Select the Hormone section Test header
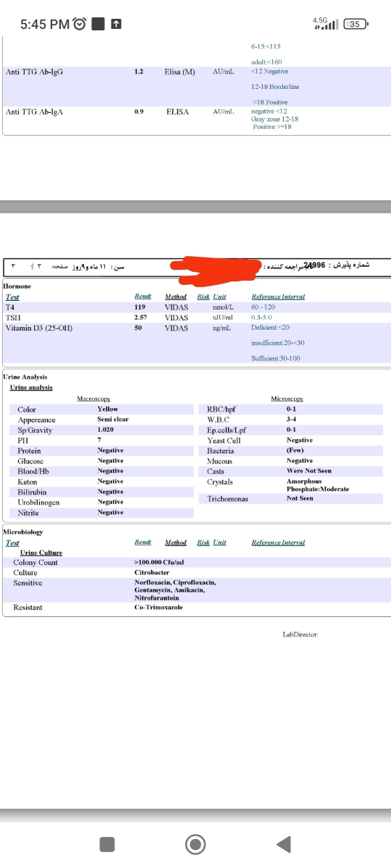 pyautogui.click(x=12, y=297)
